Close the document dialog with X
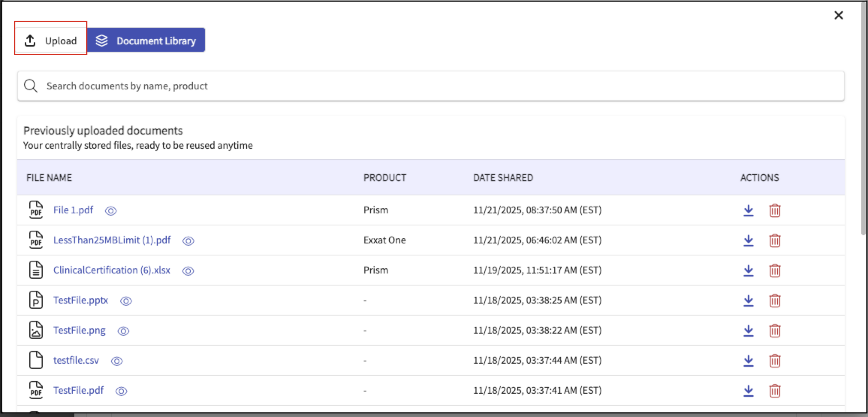Screen dimensions: 868x417 coord(838,15)
